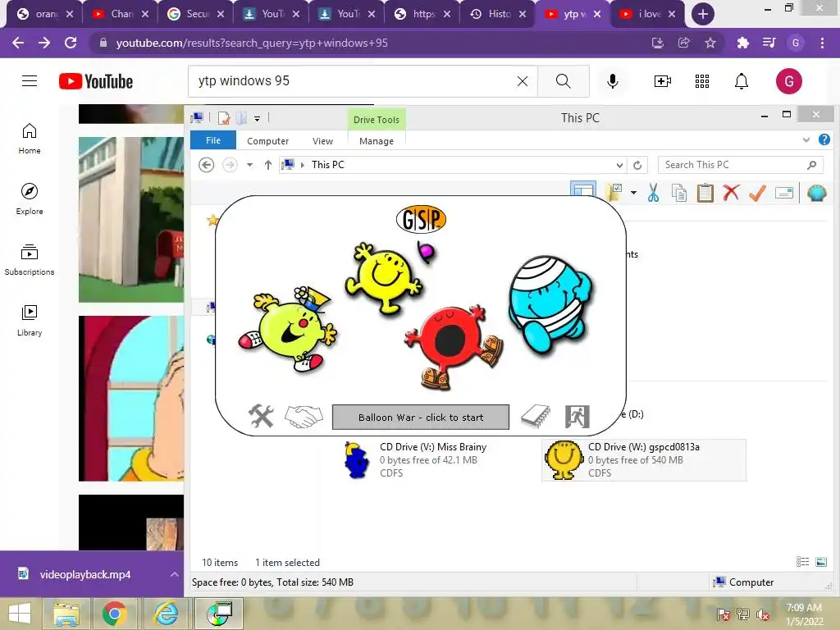Click the Folder Options icon in Explorer toolbar
Image resolution: width=840 pixels, height=630 pixels.
(614, 193)
